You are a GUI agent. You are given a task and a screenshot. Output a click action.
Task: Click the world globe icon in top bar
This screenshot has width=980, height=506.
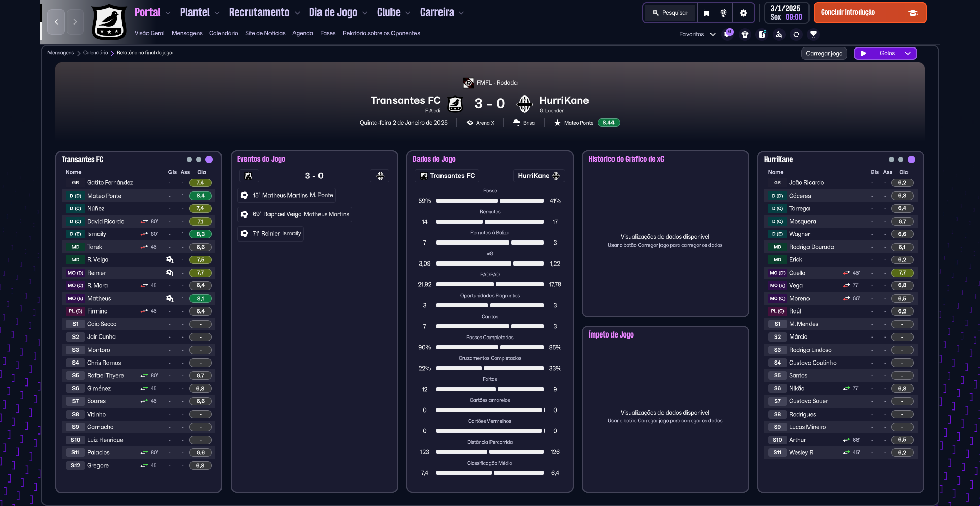[723, 13]
